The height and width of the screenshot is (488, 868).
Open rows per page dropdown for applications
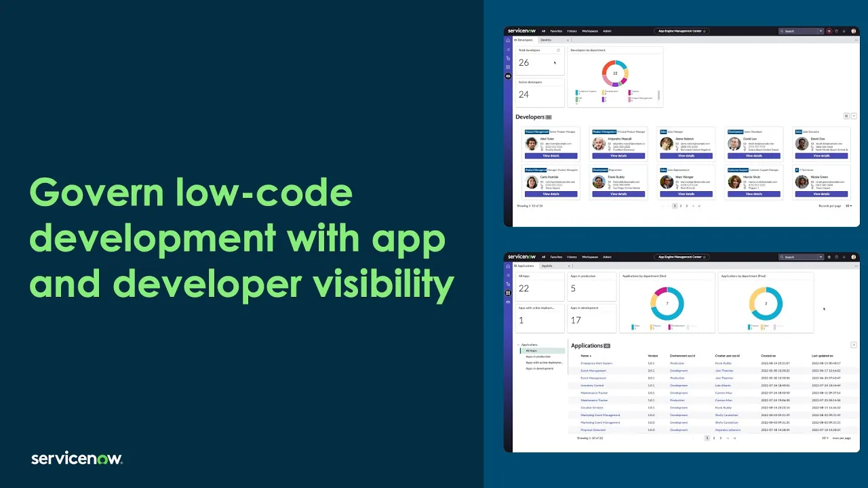(x=825, y=438)
